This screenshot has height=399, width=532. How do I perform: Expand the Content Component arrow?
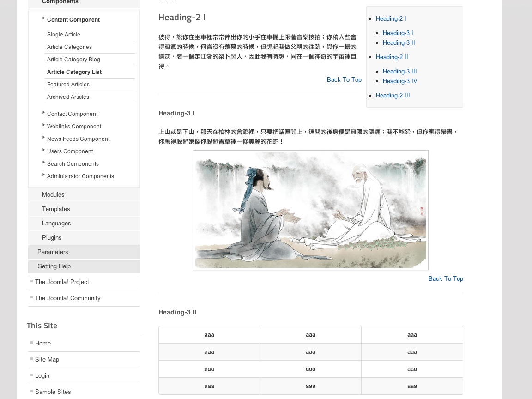(43, 18)
